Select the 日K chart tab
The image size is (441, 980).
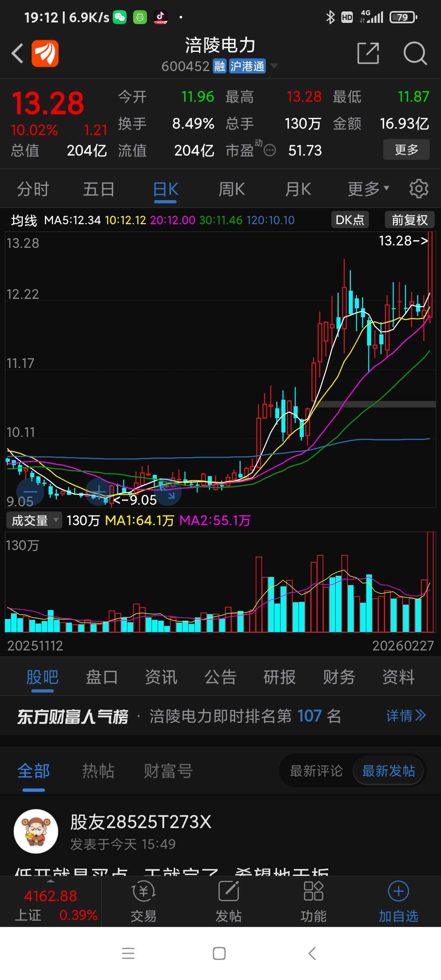pyautogui.click(x=165, y=189)
